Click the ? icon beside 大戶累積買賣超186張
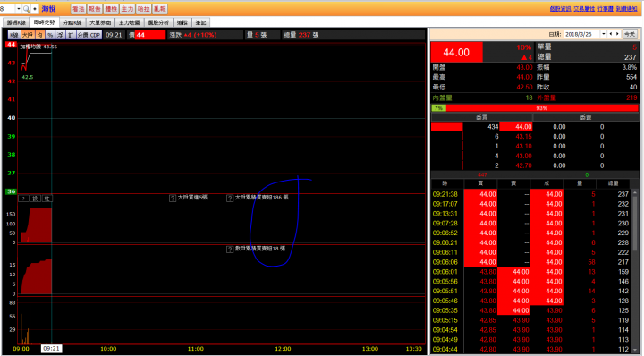 pos(231,198)
